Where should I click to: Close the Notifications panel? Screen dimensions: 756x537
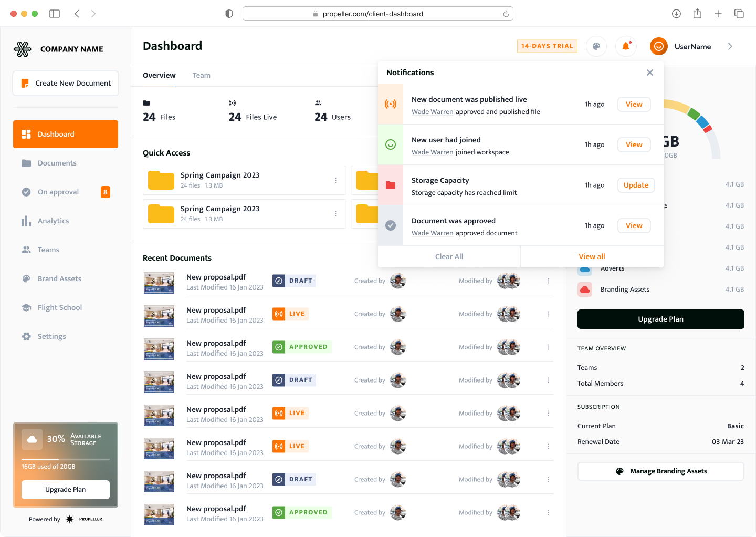point(650,73)
